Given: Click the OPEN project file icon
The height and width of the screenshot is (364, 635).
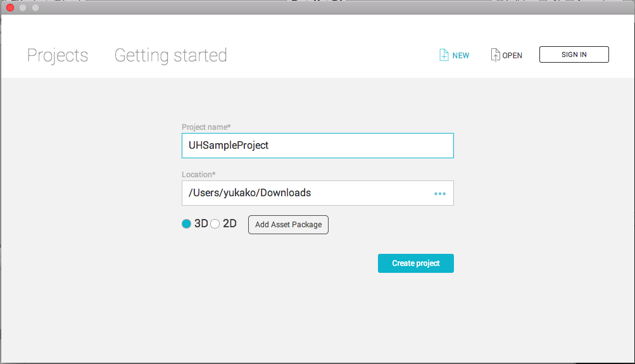Looking at the screenshot, I should pos(495,55).
